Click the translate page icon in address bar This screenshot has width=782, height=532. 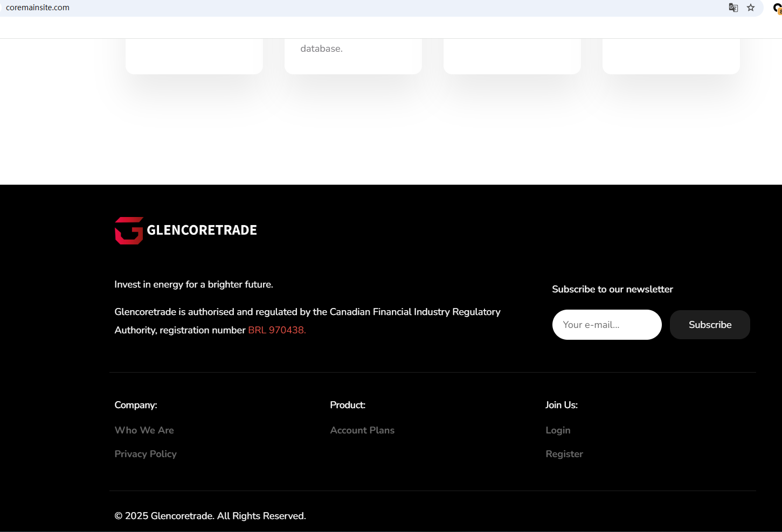(x=733, y=8)
